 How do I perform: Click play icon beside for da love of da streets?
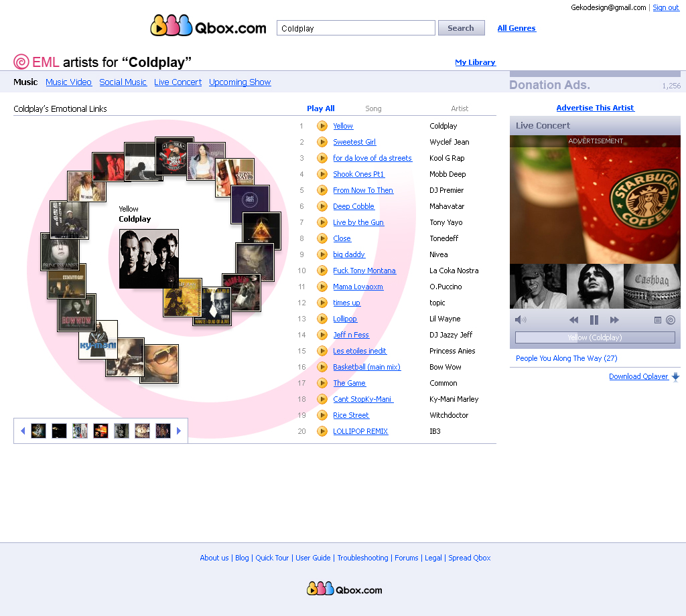322,158
